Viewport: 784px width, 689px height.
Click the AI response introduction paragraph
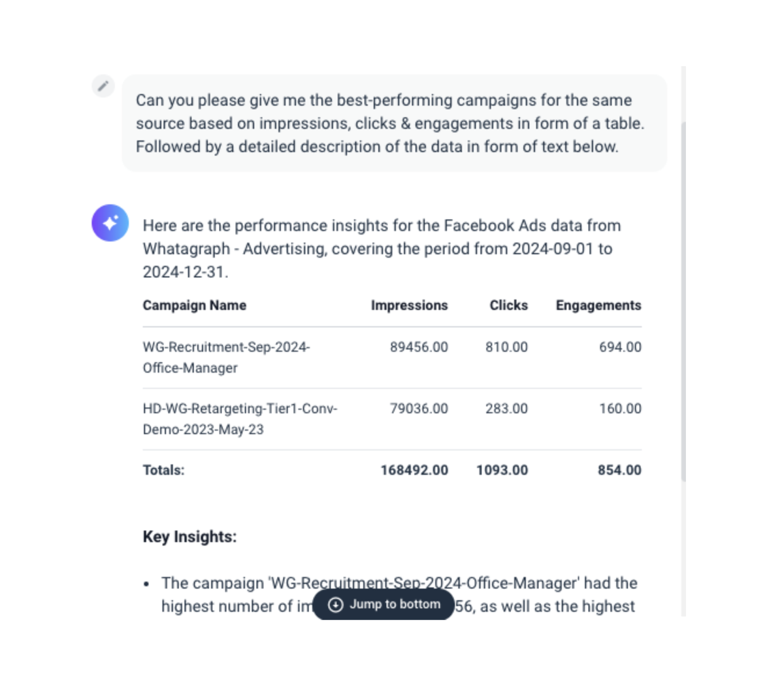(381, 248)
